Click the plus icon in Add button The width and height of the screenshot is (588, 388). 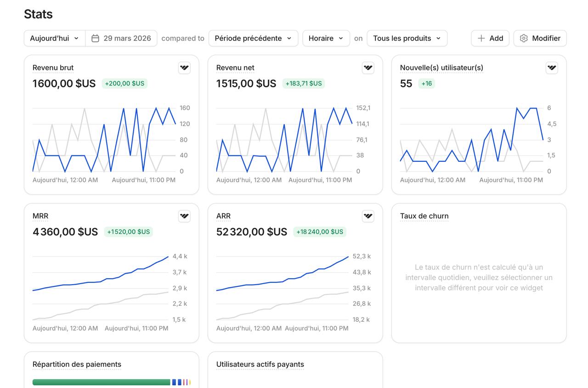point(481,39)
